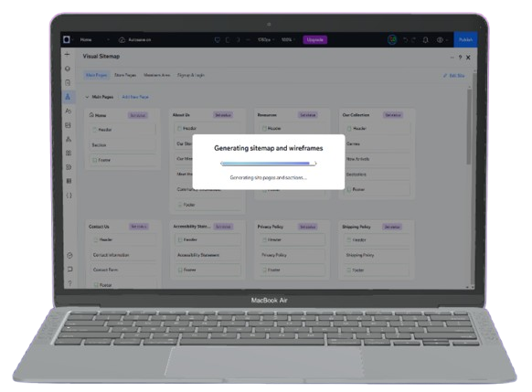Switch to the Store Pages tab
This screenshot has height=392, width=532.
pos(125,75)
